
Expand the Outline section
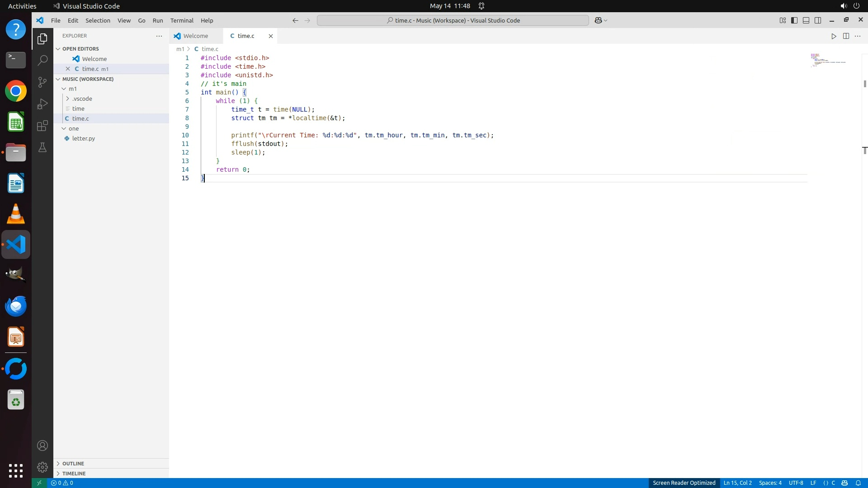[x=73, y=464]
